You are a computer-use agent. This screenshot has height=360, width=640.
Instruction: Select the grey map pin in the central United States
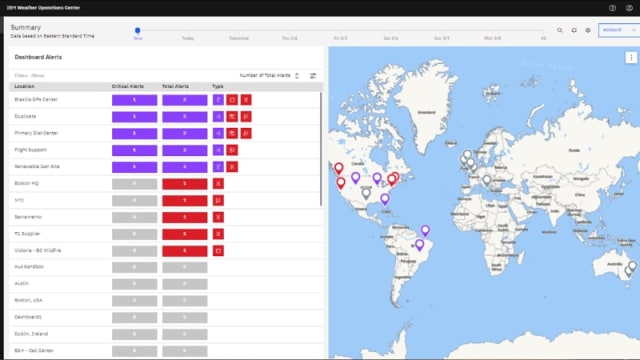pos(366,193)
